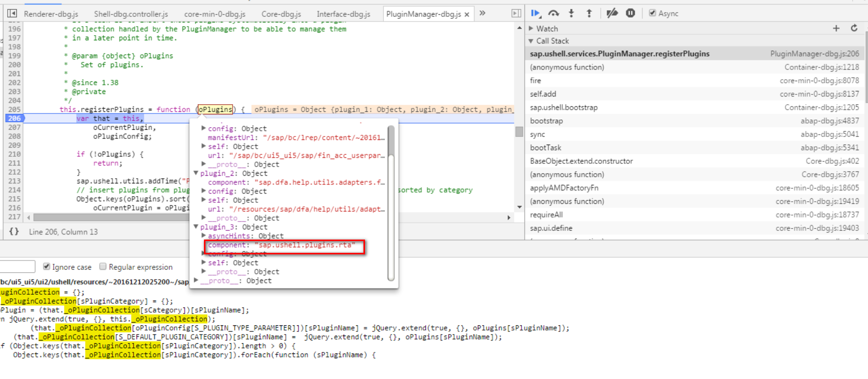
Task: Select PluginManager-dbg.js tab
Action: [423, 14]
